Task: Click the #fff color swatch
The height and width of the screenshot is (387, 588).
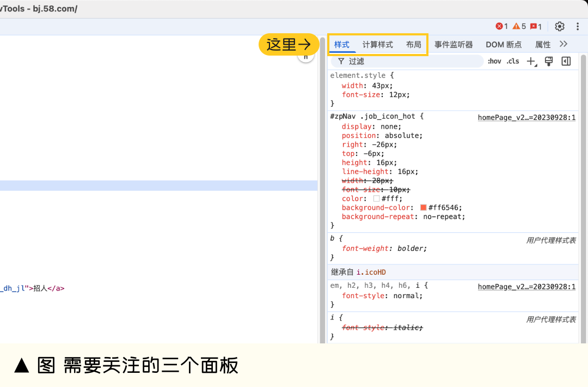Action: pos(376,199)
